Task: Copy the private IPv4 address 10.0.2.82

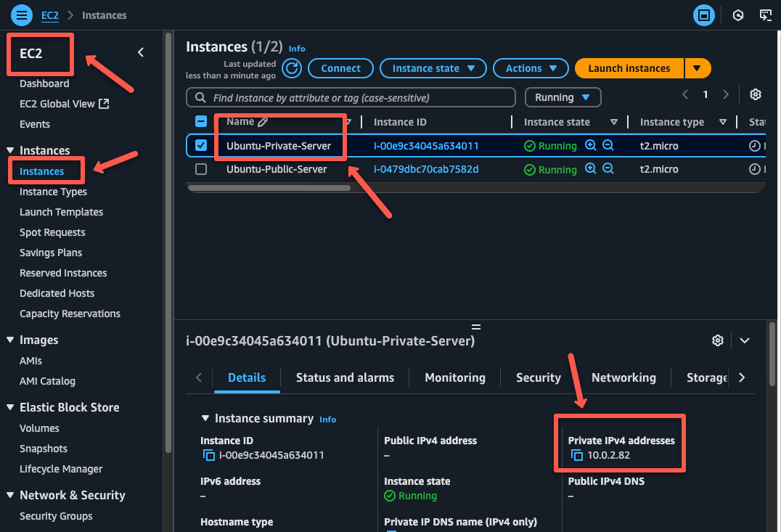Action: point(576,455)
